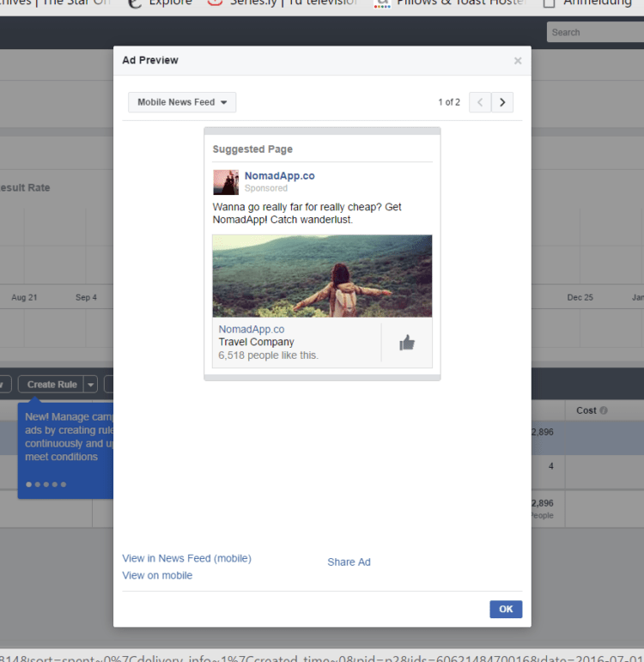
Task: Select the Suggested Page heading text
Action: click(x=252, y=149)
